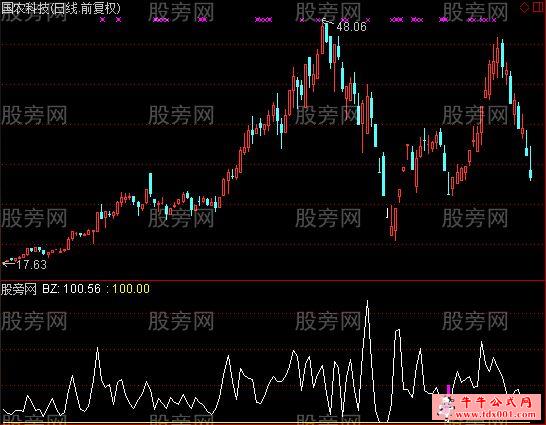Click the BZ: 100.56 indicator label

[71, 289]
